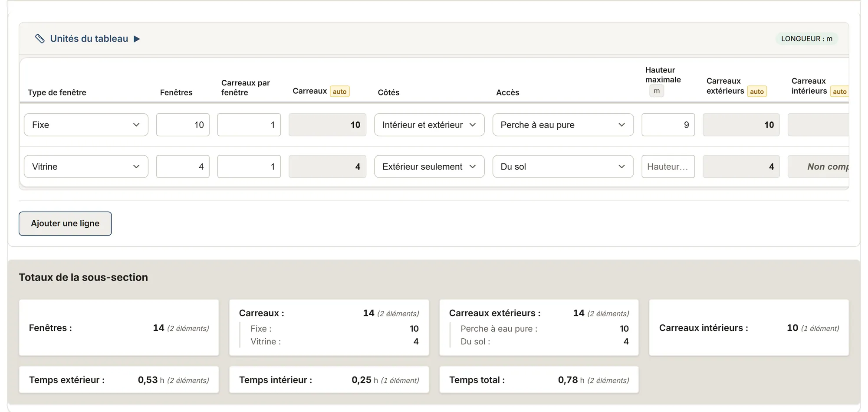
Task: Click the auto Carreaux cell showing 4 in Vitrine row
Action: tap(328, 167)
